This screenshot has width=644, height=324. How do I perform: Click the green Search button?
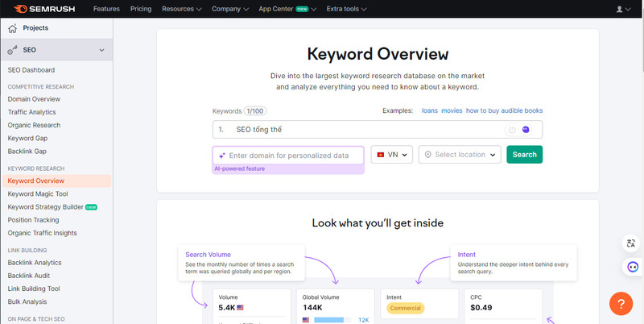pos(524,155)
